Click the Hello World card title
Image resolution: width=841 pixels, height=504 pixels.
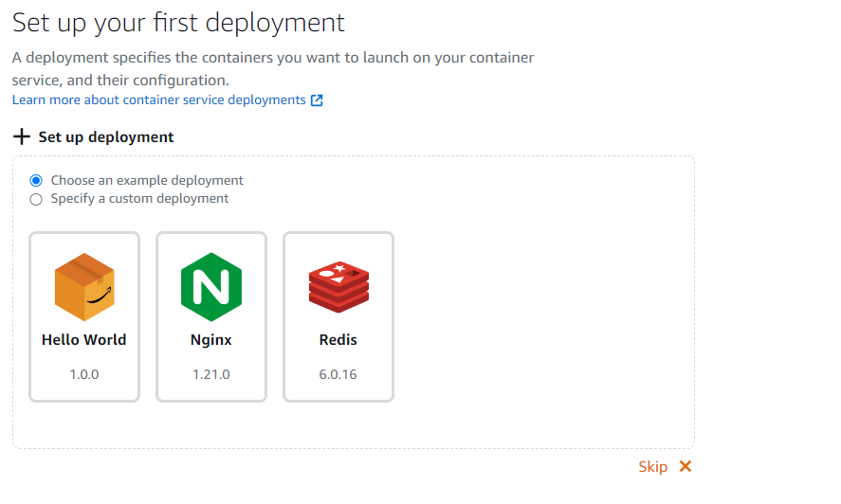click(84, 340)
